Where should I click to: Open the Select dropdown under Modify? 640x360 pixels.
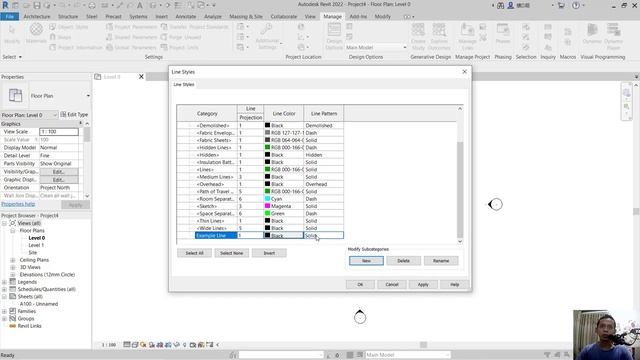12,57
